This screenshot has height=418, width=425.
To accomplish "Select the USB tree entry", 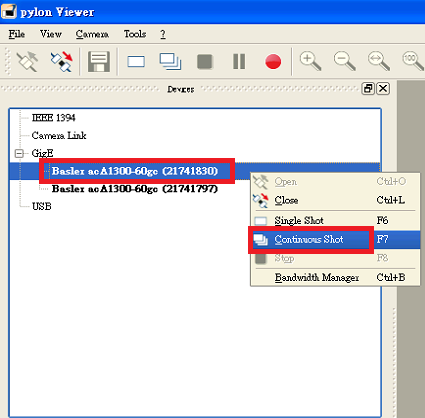I will 42,206.
